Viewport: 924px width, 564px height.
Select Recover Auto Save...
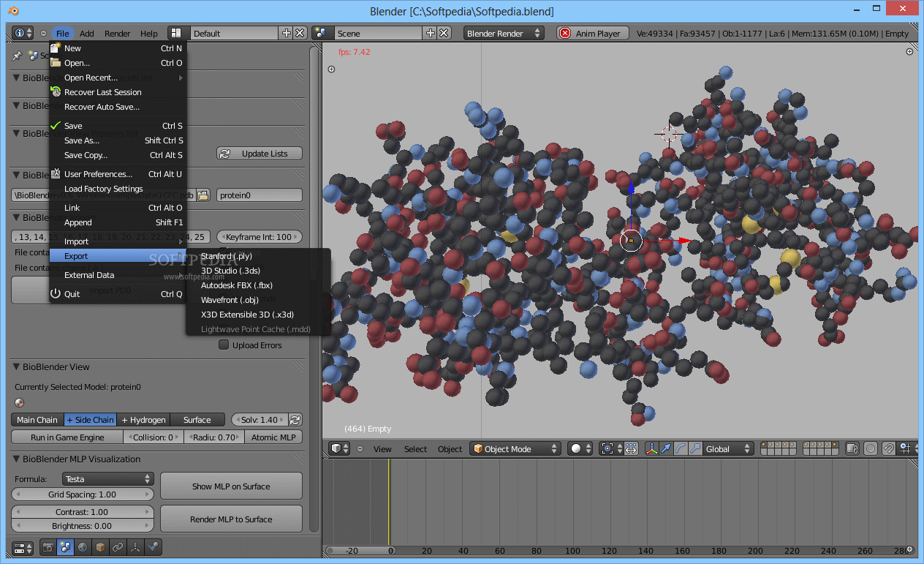[x=118, y=107]
